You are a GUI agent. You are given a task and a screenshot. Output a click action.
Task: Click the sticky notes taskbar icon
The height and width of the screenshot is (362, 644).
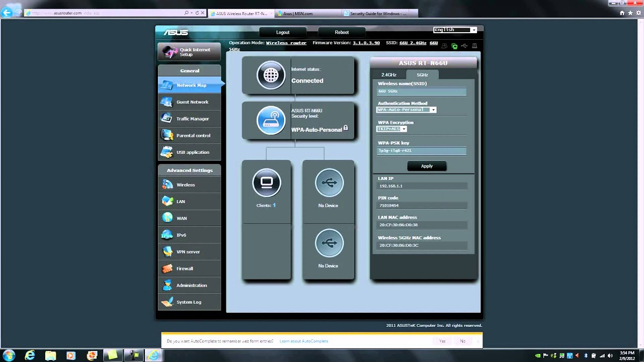112,355
